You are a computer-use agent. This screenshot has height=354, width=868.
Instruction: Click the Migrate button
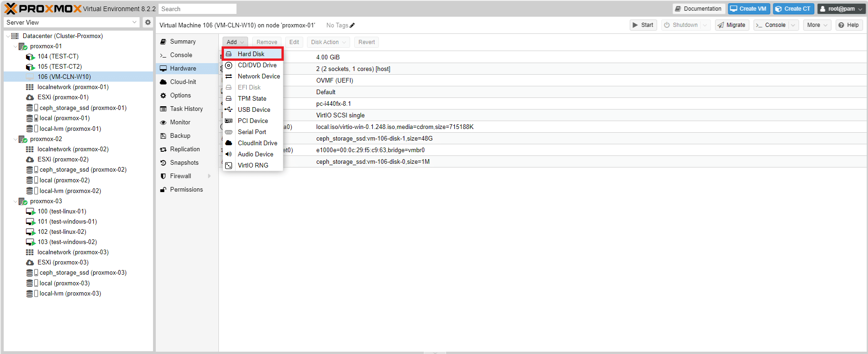[732, 25]
